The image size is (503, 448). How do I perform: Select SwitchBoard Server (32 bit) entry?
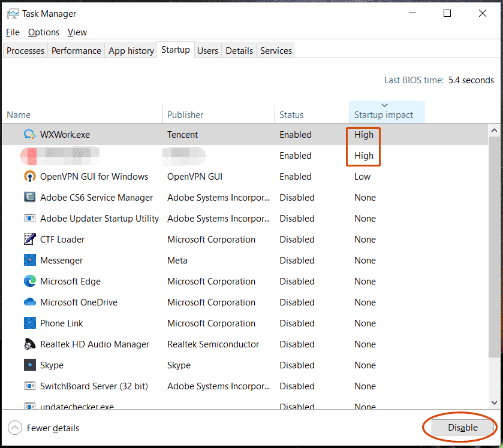pos(94,386)
